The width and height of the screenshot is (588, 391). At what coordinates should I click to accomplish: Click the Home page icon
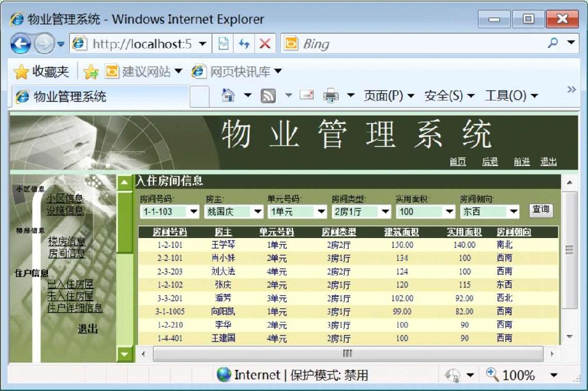tap(228, 95)
